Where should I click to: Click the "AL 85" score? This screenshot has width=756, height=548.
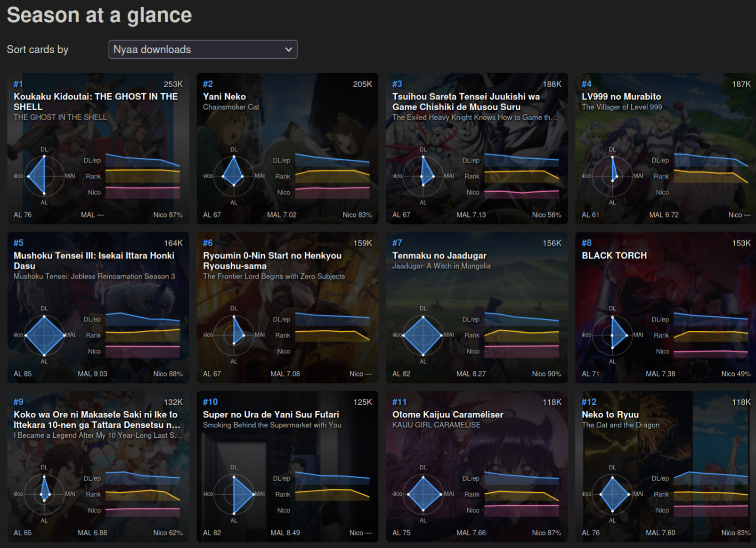coord(23,374)
